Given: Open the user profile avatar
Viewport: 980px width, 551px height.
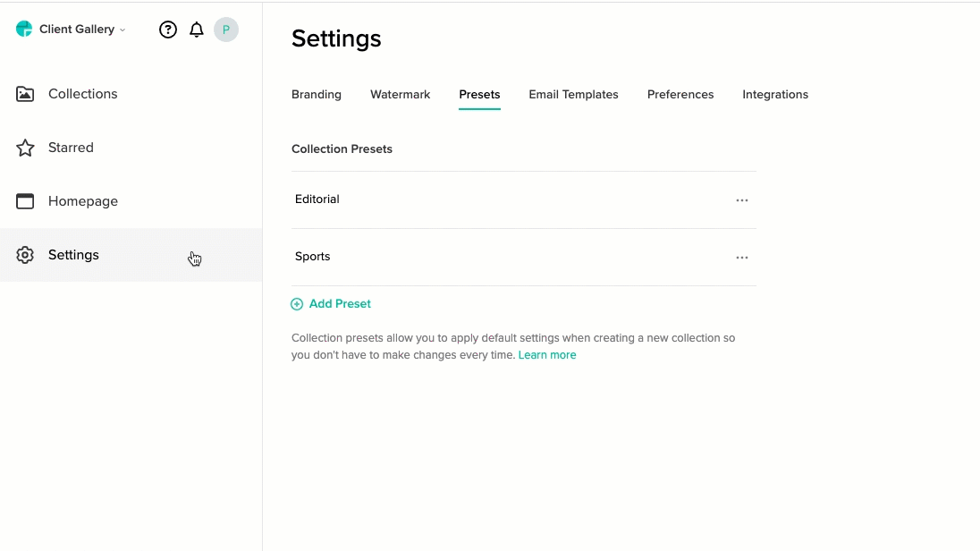Looking at the screenshot, I should 226,30.
